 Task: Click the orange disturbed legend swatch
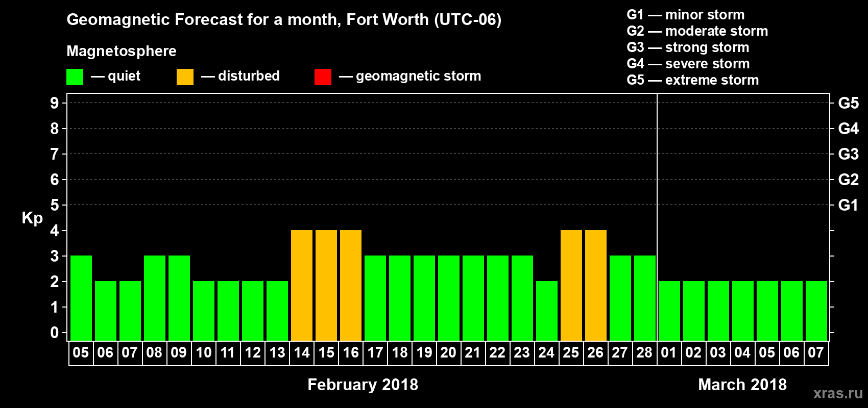tap(185, 77)
